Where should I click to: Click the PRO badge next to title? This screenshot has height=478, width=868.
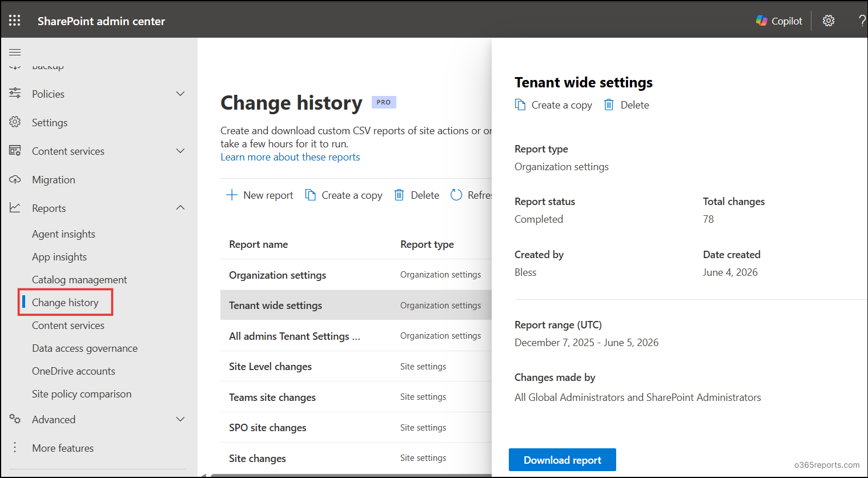pos(384,102)
